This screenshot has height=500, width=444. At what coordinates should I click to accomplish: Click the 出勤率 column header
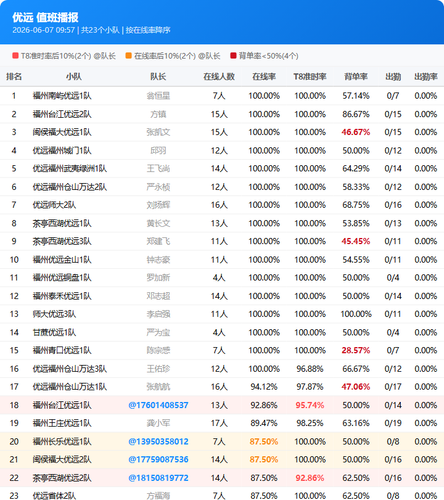coord(426,77)
